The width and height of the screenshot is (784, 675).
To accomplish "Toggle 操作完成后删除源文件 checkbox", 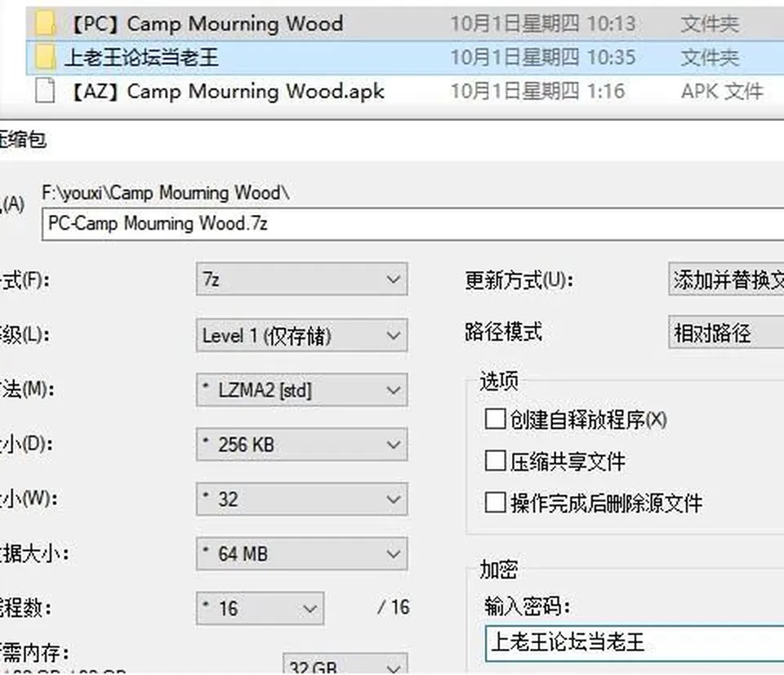I will pos(495,503).
